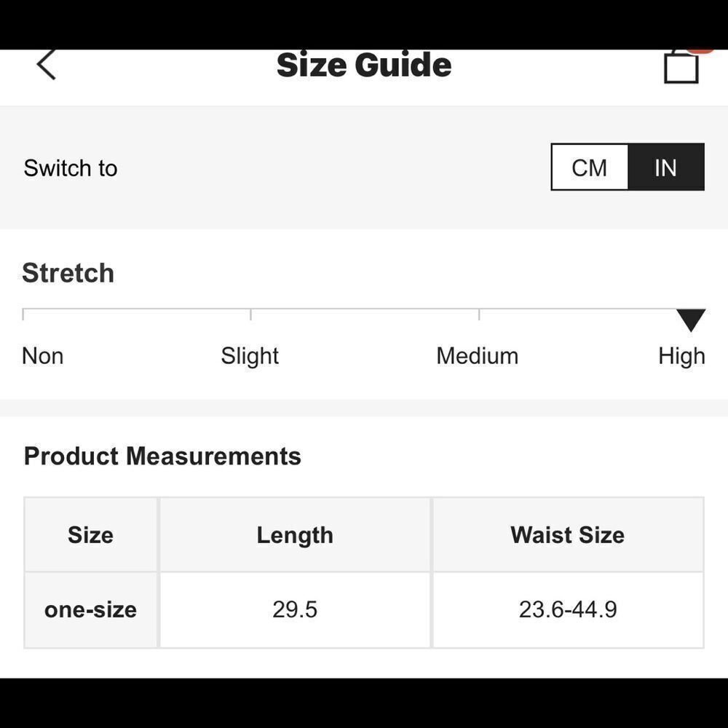Select the one-size row cell
This screenshot has height=728, width=728.
click(x=91, y=609)
